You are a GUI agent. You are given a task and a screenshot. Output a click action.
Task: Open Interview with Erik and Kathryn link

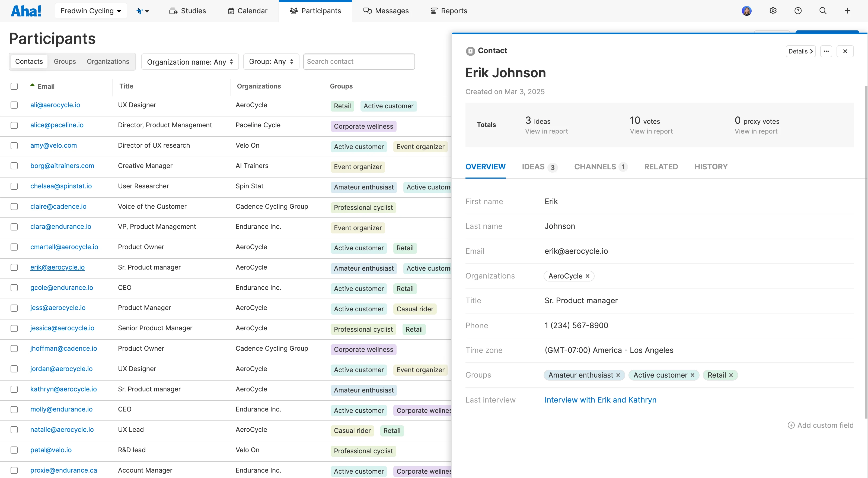[600, 400]
